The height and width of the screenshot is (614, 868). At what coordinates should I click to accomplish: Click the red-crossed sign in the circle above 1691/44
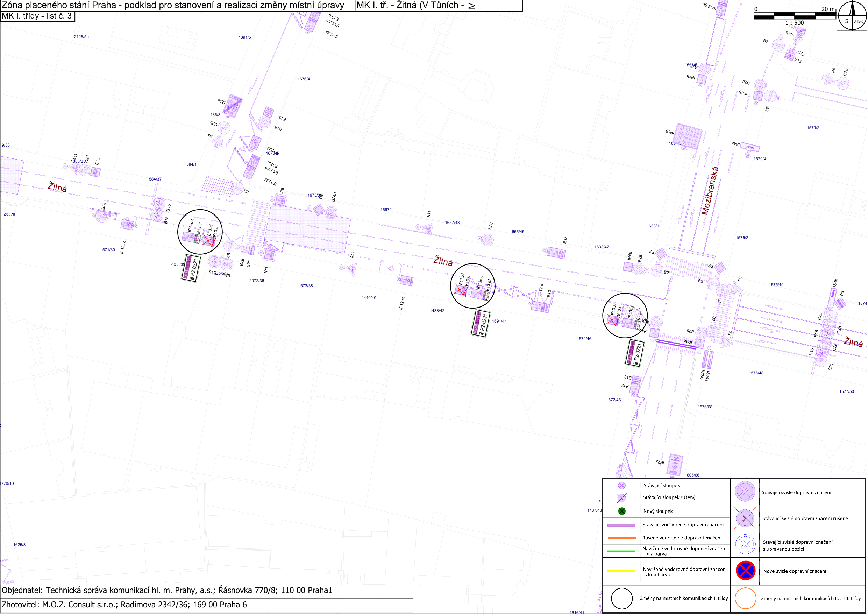coord(461,290)
